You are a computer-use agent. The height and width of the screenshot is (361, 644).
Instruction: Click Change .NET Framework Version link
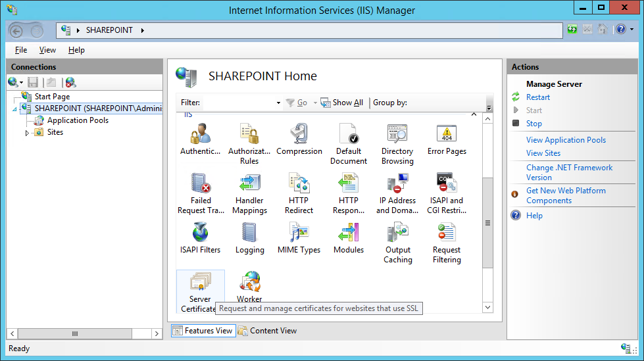tap(569, 172)
